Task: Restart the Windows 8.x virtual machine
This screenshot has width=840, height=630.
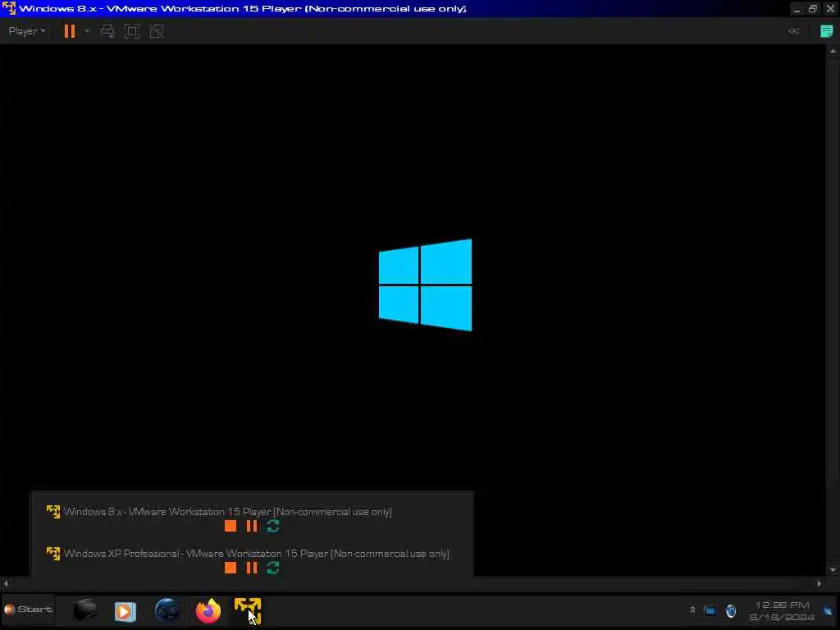Action: pos(273,526)
